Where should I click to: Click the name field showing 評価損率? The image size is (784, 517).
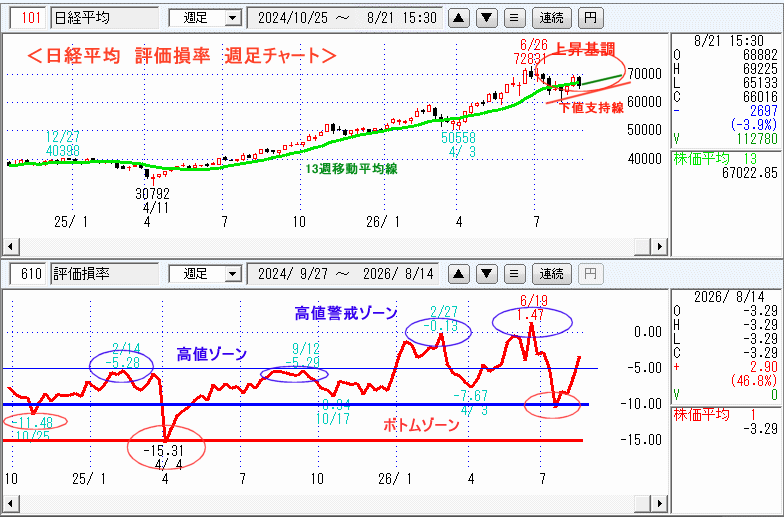point(104,274)
